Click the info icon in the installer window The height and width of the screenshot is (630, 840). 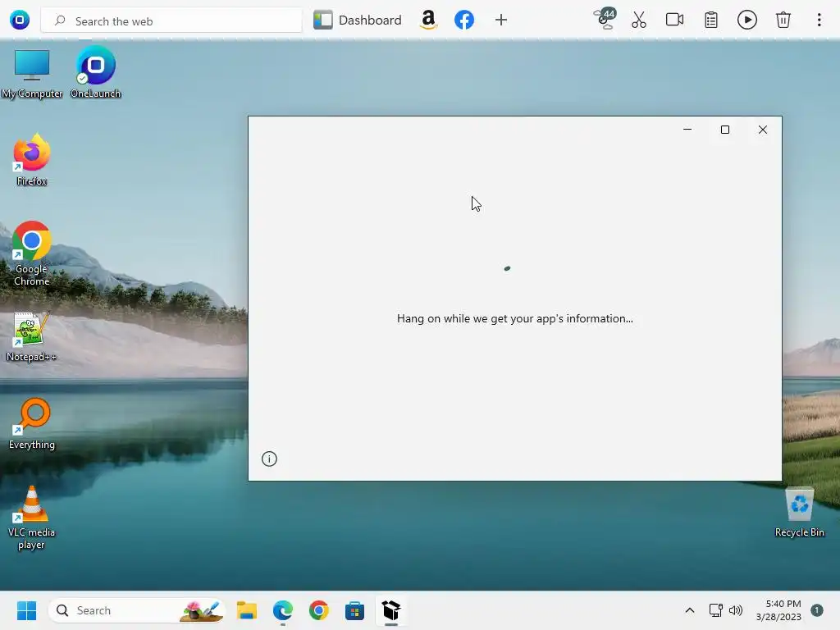269,459
